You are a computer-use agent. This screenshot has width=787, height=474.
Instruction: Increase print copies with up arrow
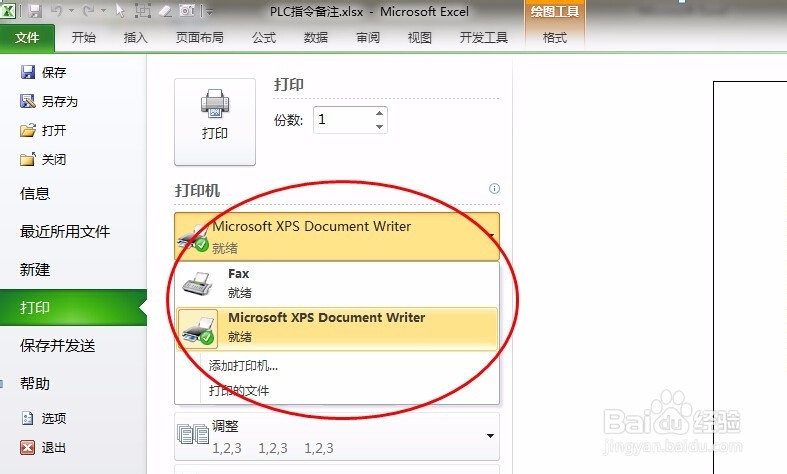(379, 113)
